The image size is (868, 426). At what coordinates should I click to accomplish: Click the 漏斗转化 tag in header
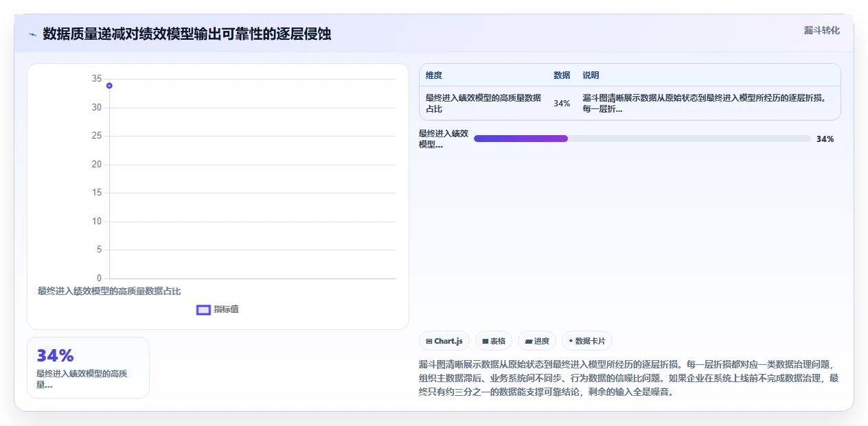[822, 30]
